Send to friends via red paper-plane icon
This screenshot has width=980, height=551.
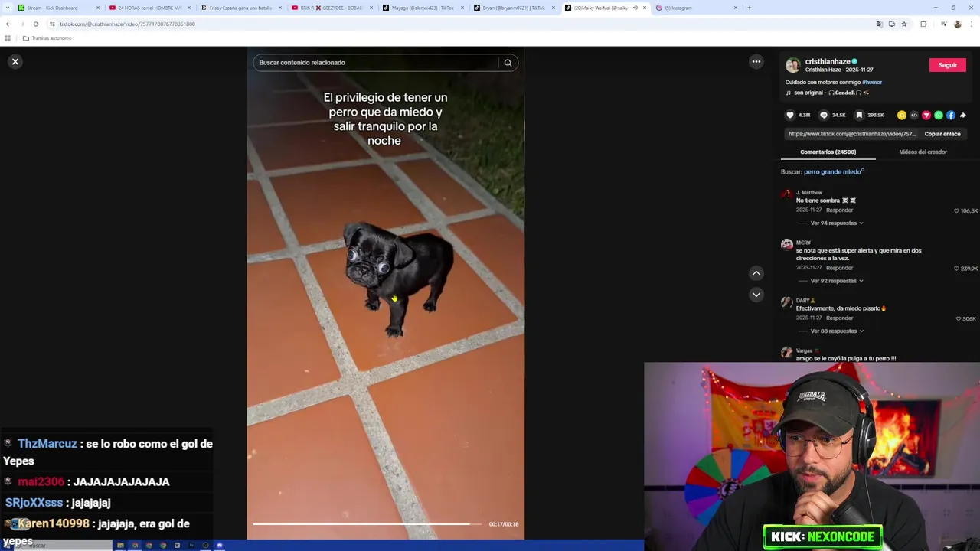926,116
